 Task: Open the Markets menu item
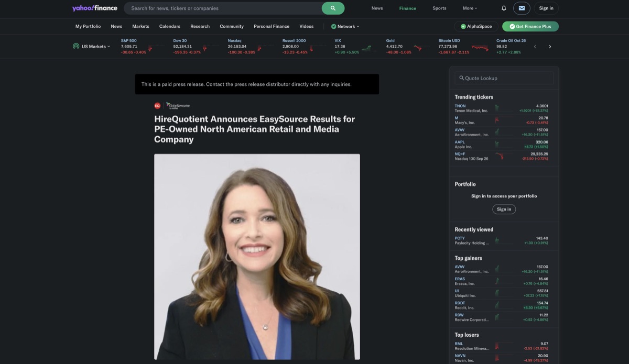tap(140, 26)
